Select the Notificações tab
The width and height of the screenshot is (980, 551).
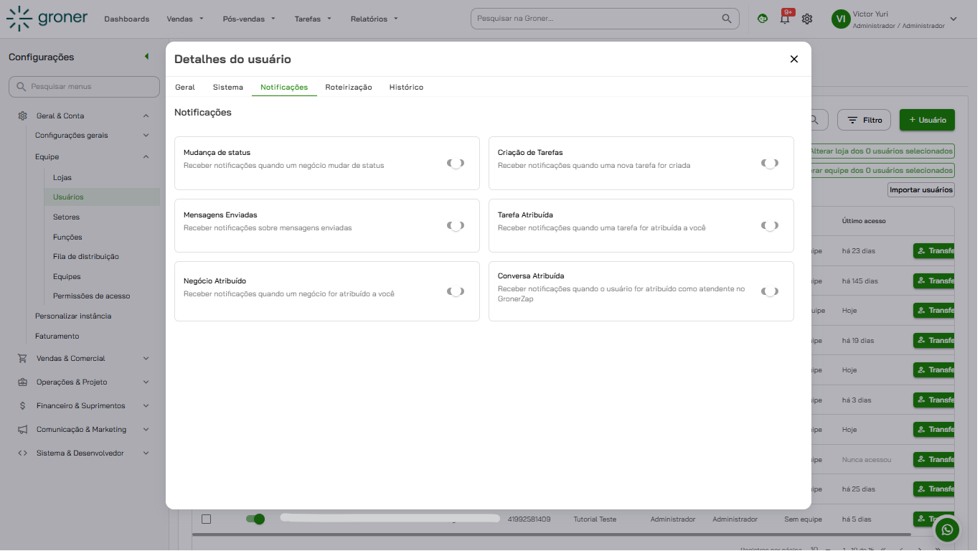point(284,87)
